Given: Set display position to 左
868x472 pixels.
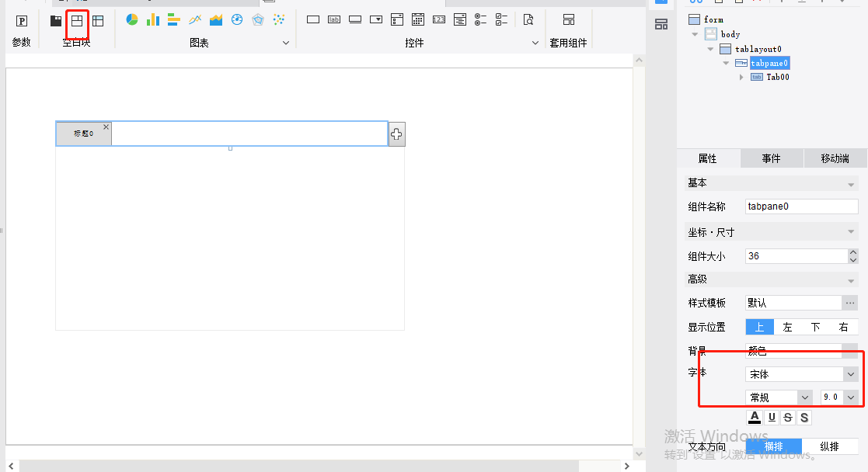Looking at the screenshot, I should 787,327.
